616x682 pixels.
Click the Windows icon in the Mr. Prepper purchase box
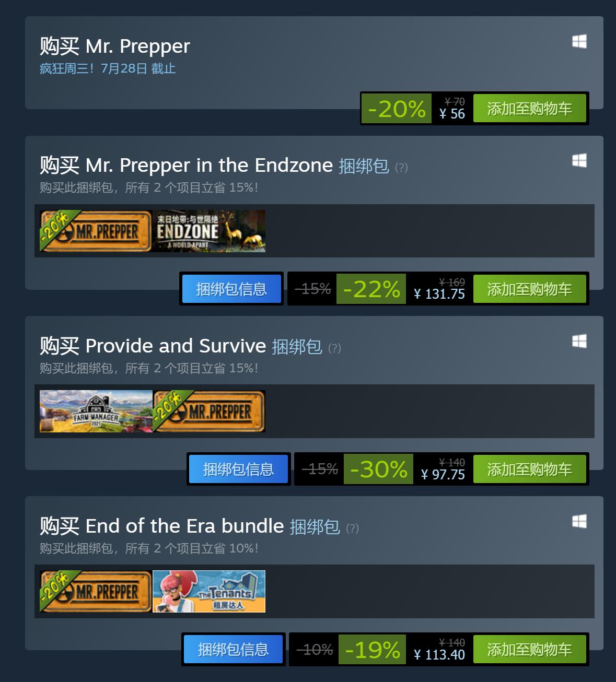pyautogui.click(x=579, y=41)
